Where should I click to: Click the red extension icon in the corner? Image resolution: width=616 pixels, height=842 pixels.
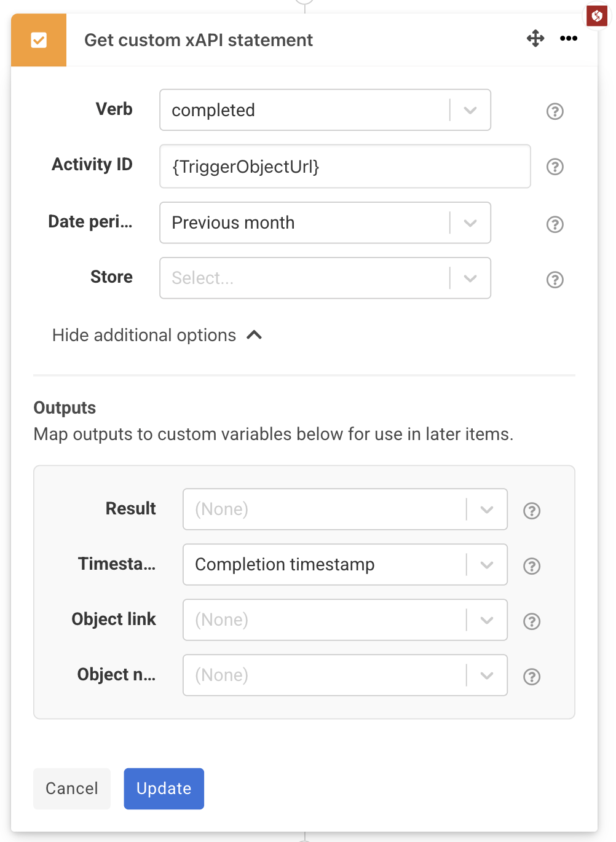click(596, 16)
